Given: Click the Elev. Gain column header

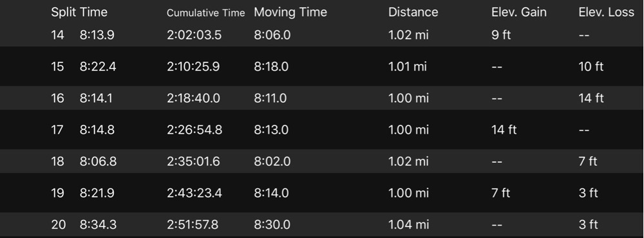Looking at the screenshot, I should point(518,12).
